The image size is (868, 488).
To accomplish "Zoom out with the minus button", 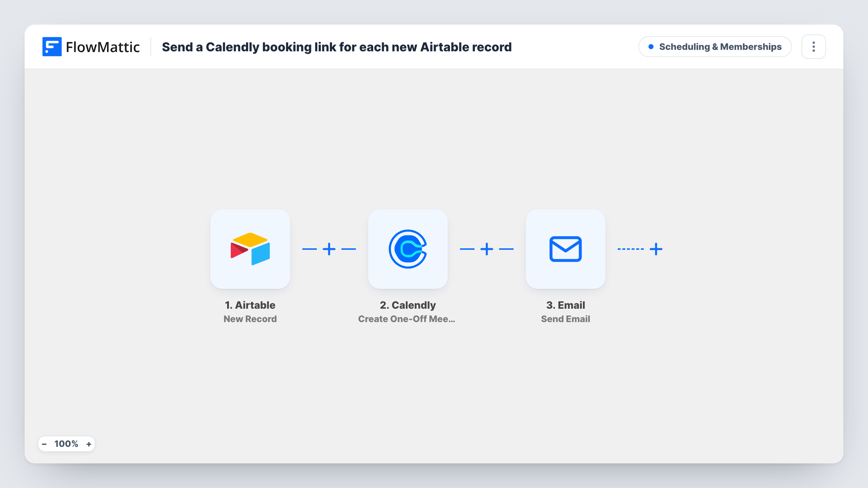I will tap(44, 444).
